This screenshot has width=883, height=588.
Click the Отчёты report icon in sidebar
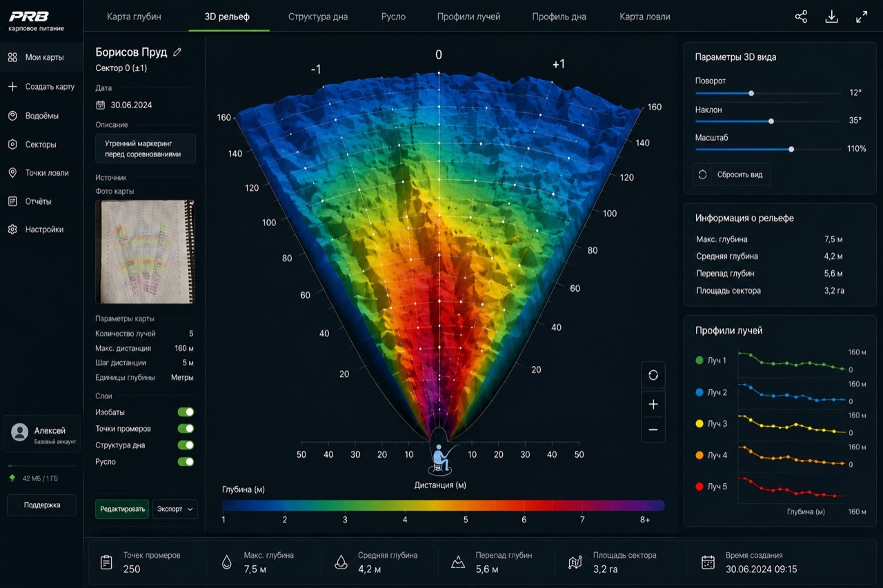click(x=12, y=201)
